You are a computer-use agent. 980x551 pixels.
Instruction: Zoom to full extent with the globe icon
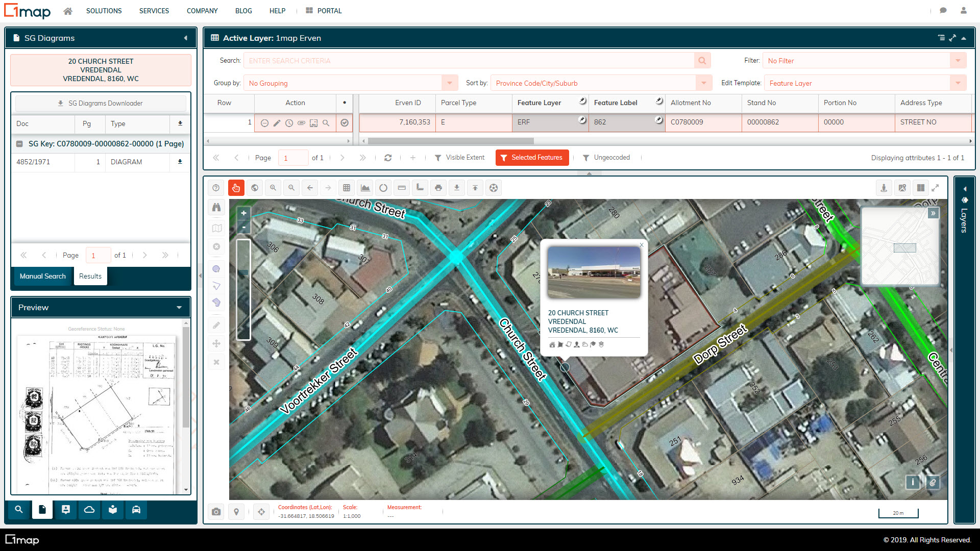[x=255, y=188]
